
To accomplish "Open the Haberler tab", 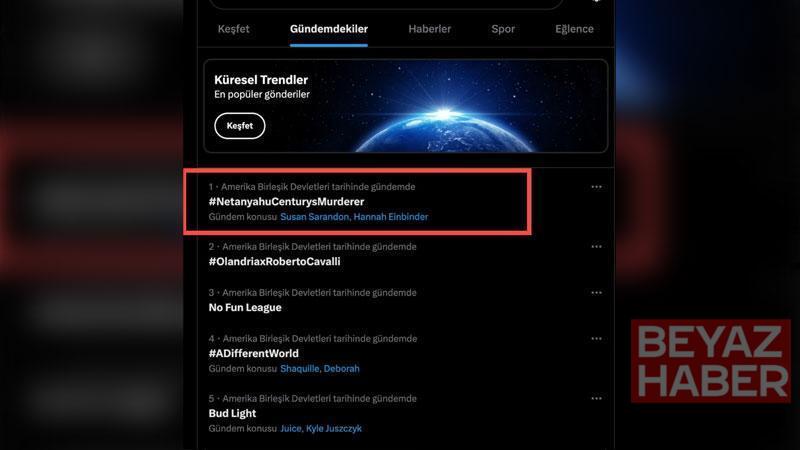I will click(430, 29).
